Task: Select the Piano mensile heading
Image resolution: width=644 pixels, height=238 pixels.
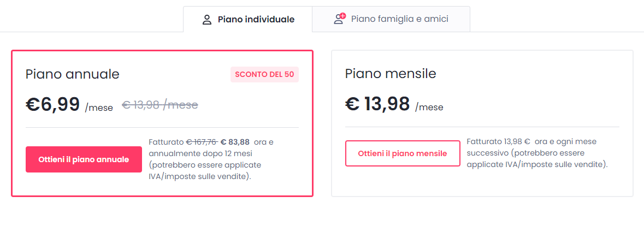Action: [391, 74]
